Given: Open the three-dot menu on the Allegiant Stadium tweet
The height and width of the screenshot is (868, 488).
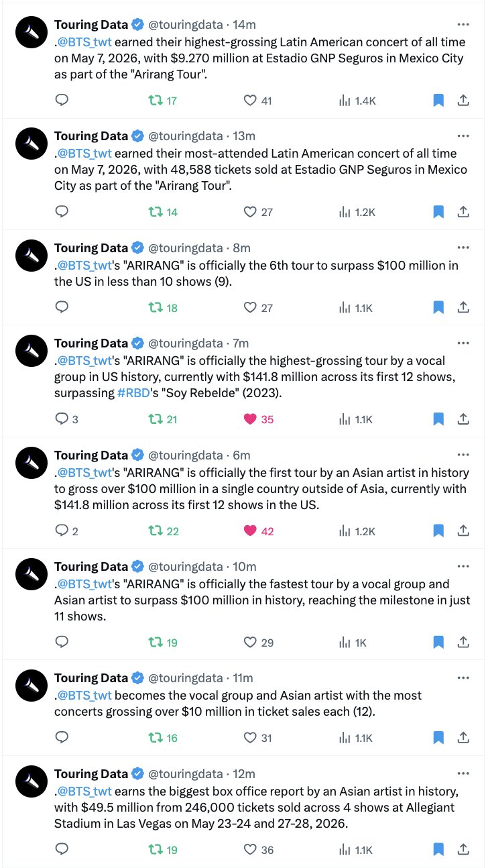Looking at the screenshot, I should coord(463,773).
